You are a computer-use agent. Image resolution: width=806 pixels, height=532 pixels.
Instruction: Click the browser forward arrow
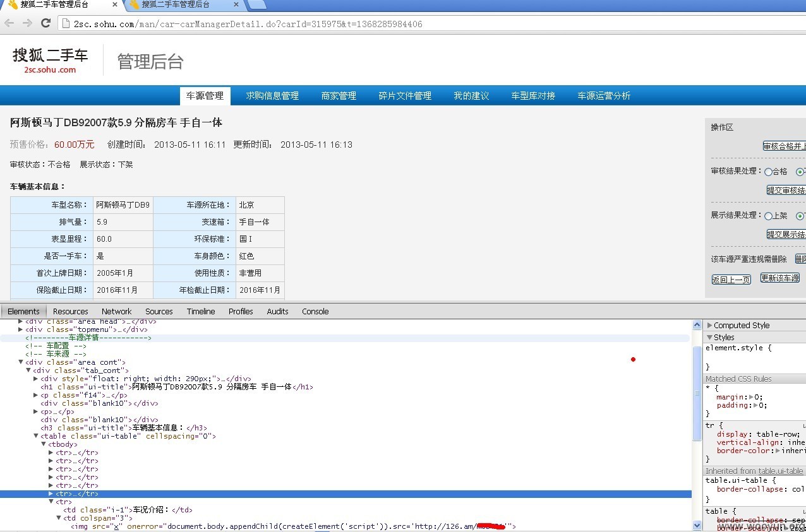(x=27, y=23)
